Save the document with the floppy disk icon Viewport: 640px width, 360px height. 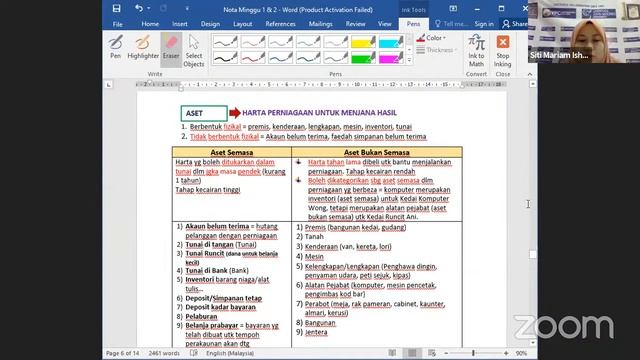pyautogui.click(x=116, y=9)
